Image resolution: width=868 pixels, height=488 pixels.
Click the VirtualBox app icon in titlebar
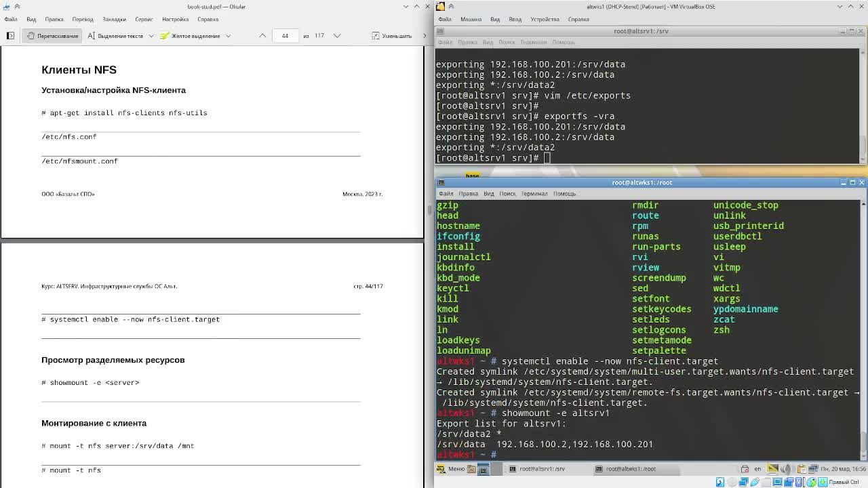click(440, 6)
